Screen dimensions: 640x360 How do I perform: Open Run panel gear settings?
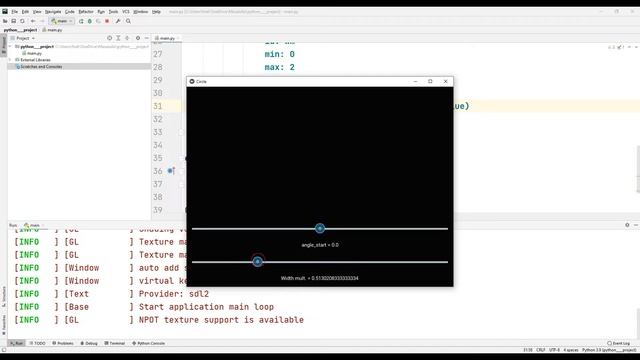[627, 225]
